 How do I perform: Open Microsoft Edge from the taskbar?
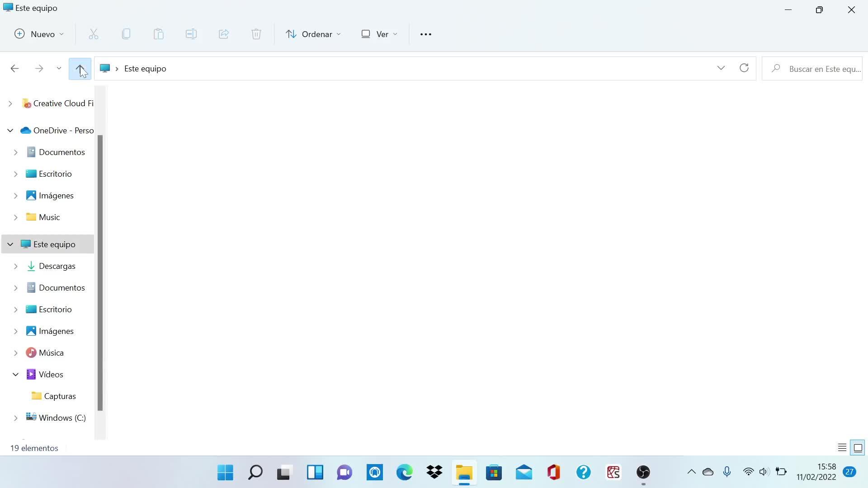point(404,473)
